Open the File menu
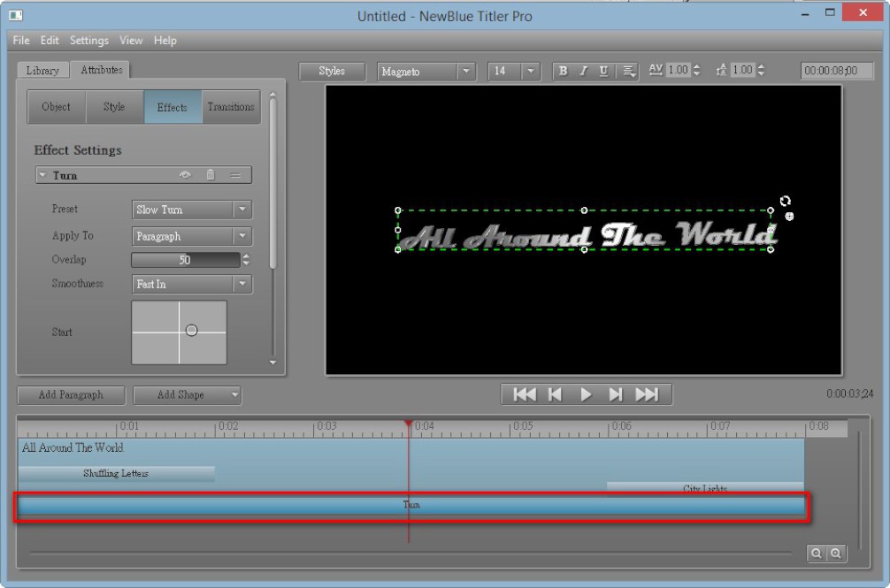The image size is (890, 588). coord(21,41)
